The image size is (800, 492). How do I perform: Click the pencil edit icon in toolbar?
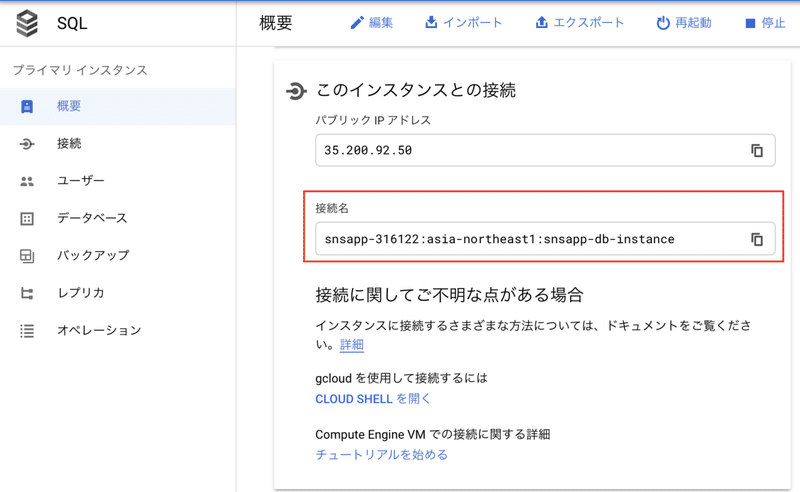[357, 23]
